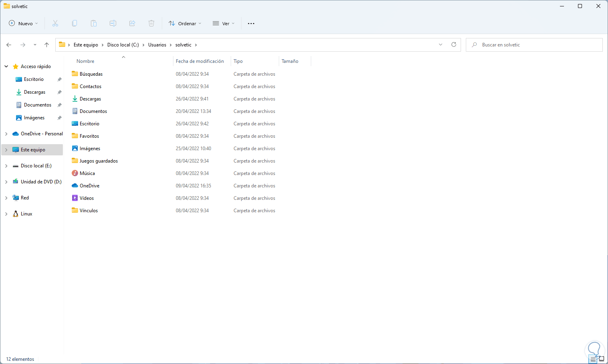This screenshot has width=608, height=364.
Task: Click the Share icon in toolbar
Action: pos(132,23)
